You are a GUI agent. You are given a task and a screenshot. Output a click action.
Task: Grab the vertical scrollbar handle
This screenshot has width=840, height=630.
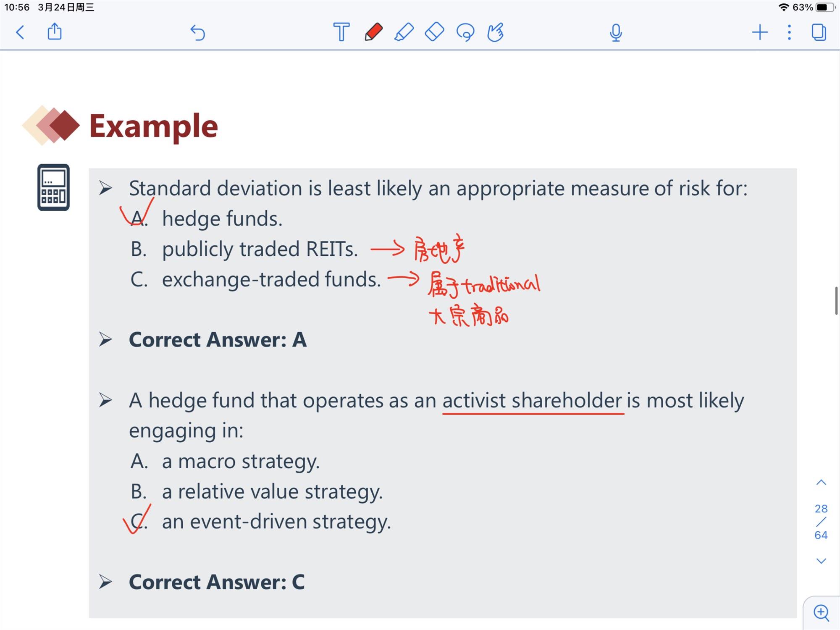[x=836, y=301]
